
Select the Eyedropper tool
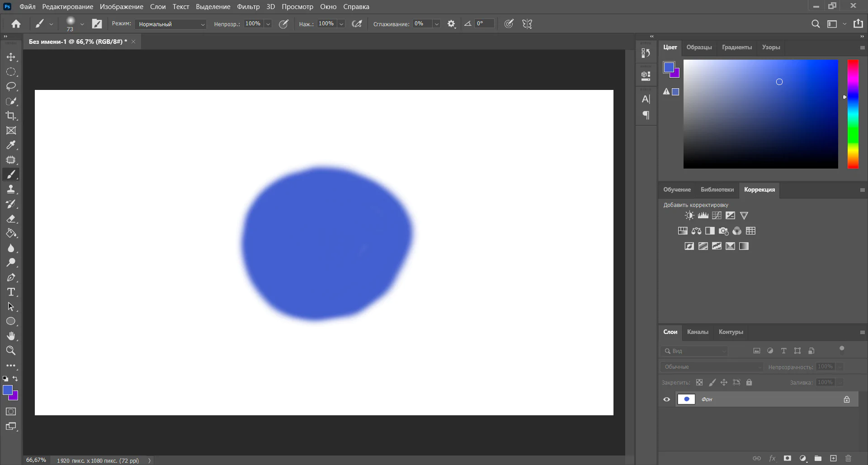[11, 145]
